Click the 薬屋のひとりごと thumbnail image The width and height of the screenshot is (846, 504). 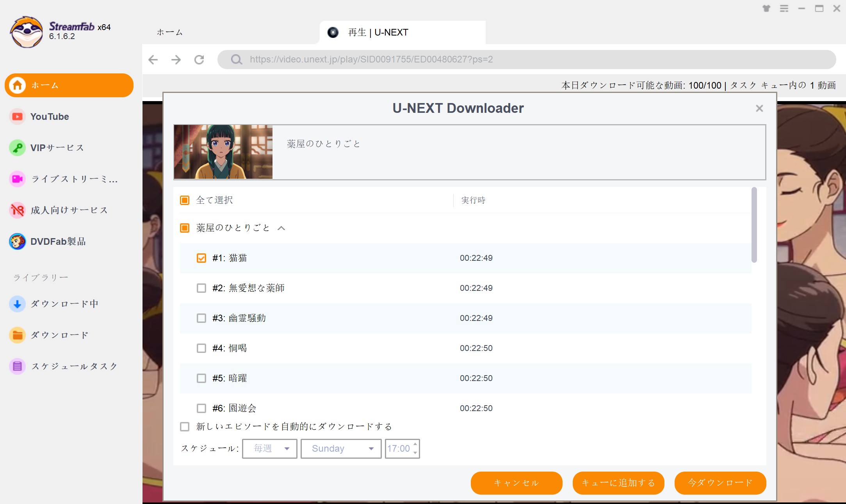(223, 152)
